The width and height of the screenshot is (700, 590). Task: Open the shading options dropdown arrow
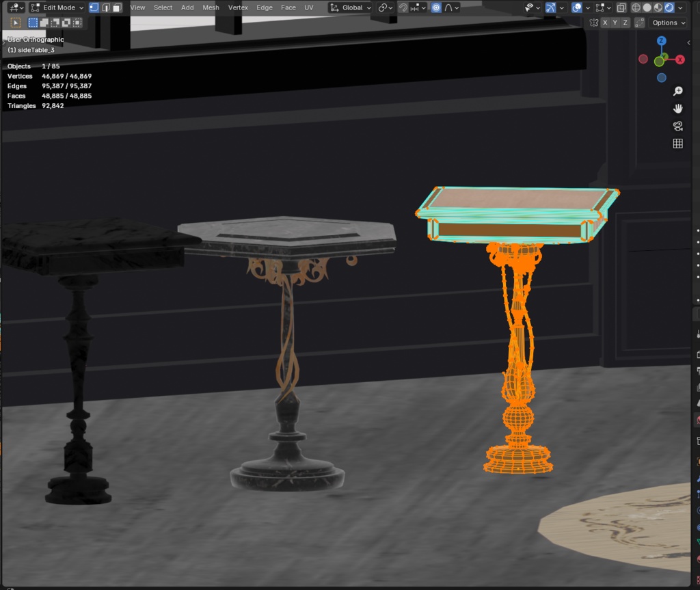680,8
